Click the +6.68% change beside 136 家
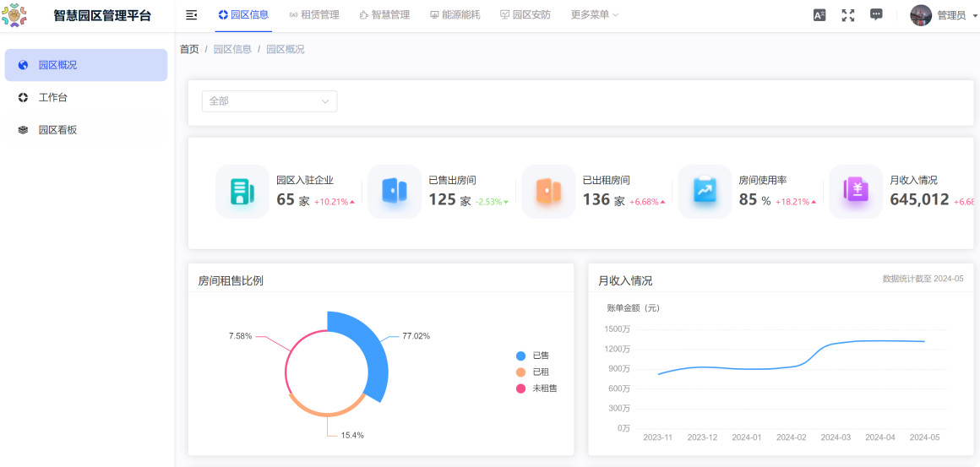The width and height of the screenshot is (980, 467). (x=647, y=202)
